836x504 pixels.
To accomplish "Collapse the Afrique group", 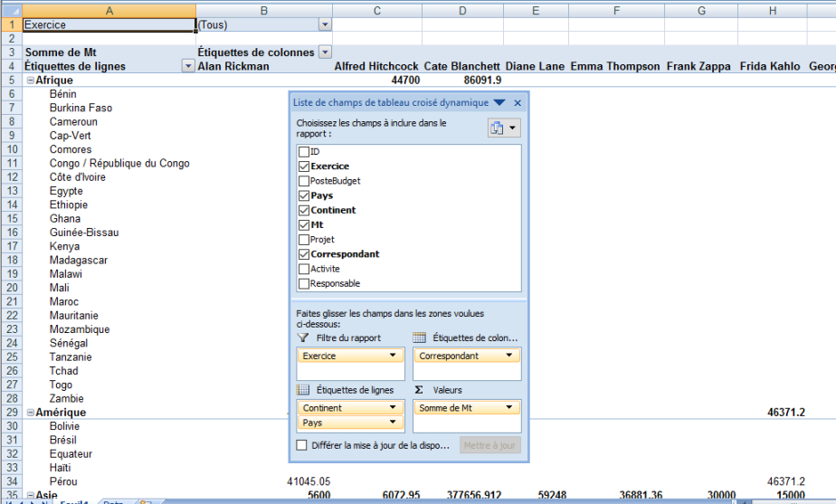I will pyautogui.click(x=30, y=81).
